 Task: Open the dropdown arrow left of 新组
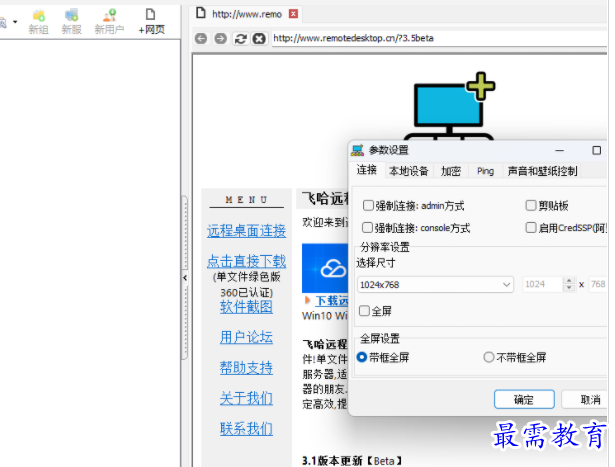click(x=15, y=22)
